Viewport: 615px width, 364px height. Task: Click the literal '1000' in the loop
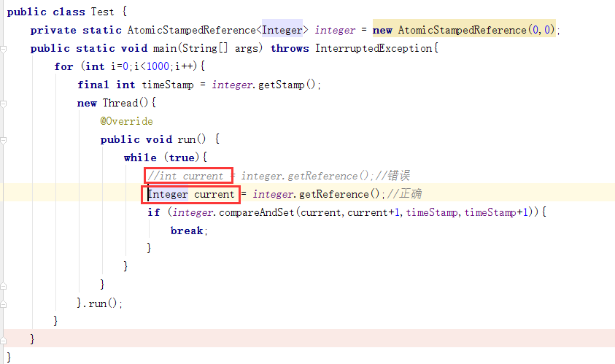158,66
